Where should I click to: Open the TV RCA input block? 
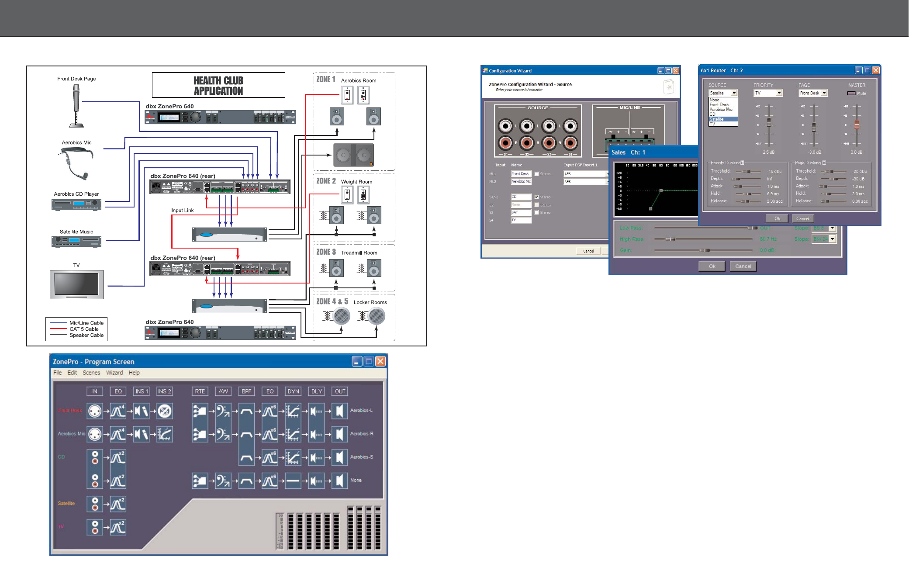click(x=95, y=527)
